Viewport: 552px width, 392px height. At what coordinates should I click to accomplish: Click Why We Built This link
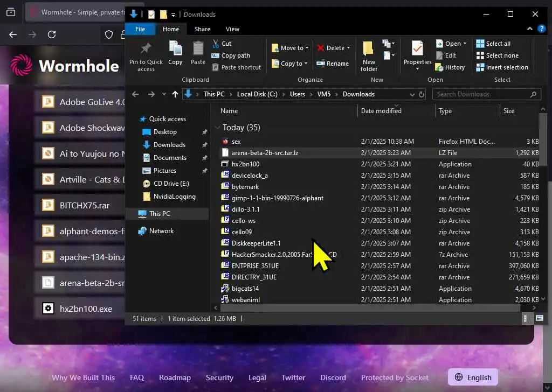[83, 377]
